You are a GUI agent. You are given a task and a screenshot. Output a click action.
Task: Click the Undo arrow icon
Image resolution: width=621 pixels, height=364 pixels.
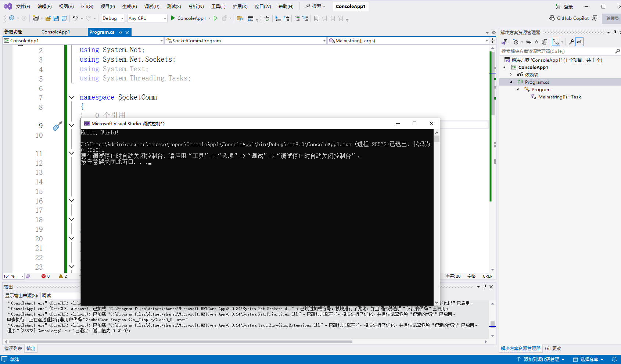point(75,18)
